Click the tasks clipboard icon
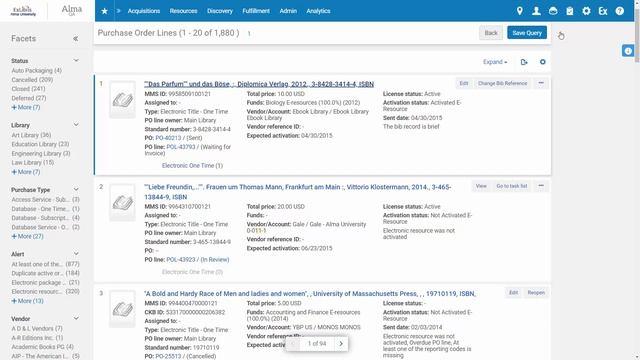Image resolution: width=640 pixels, height=360 pixels. 569,11
